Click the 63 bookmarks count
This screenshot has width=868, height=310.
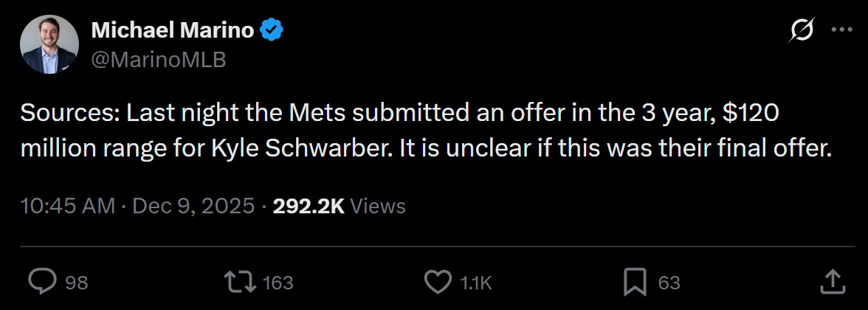point(669,283)
